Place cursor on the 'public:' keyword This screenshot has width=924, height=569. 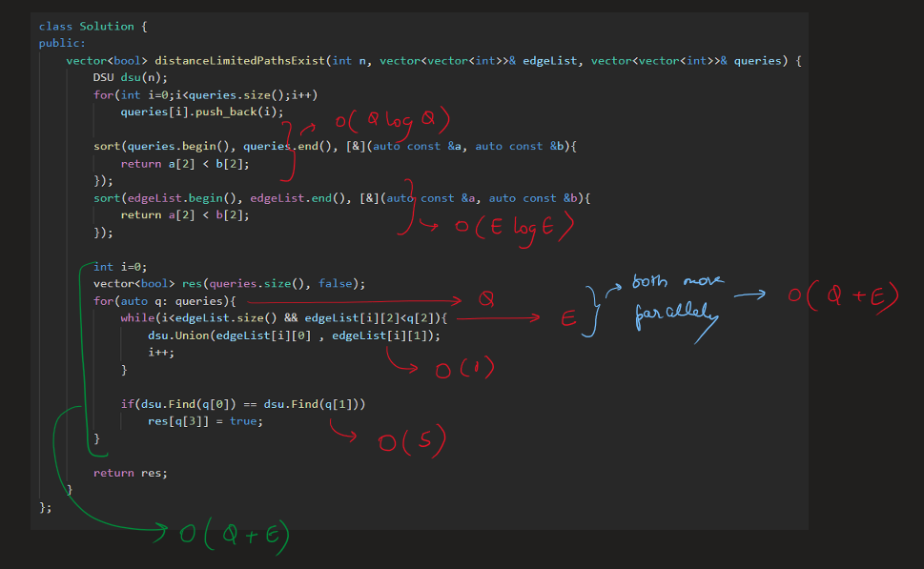(62, 43)
